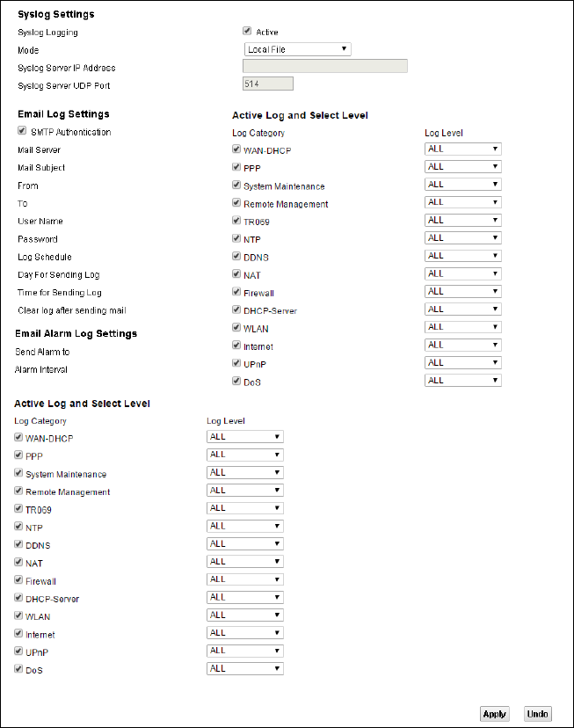Disable UPnP checkbox in the bottom log category list
The height and width of the screenshot is (728, 574).
coord(18,651)
